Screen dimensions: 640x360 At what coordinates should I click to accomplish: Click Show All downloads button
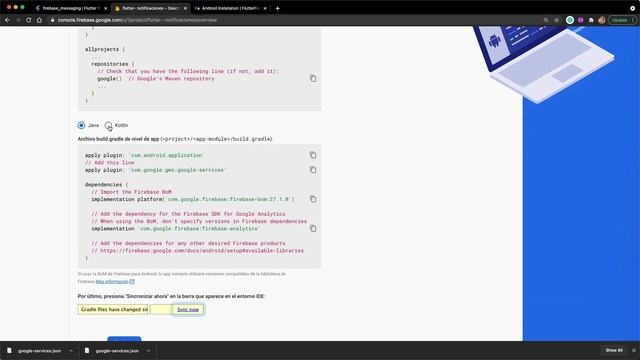(x=614, y=350)
